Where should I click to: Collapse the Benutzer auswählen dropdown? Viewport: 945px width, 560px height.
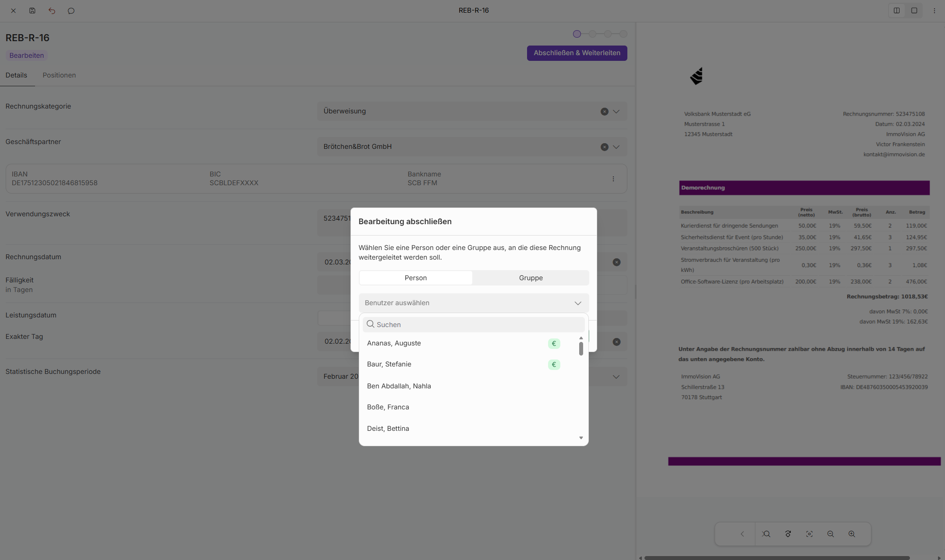pyautogui.click(x=578, y=303)
